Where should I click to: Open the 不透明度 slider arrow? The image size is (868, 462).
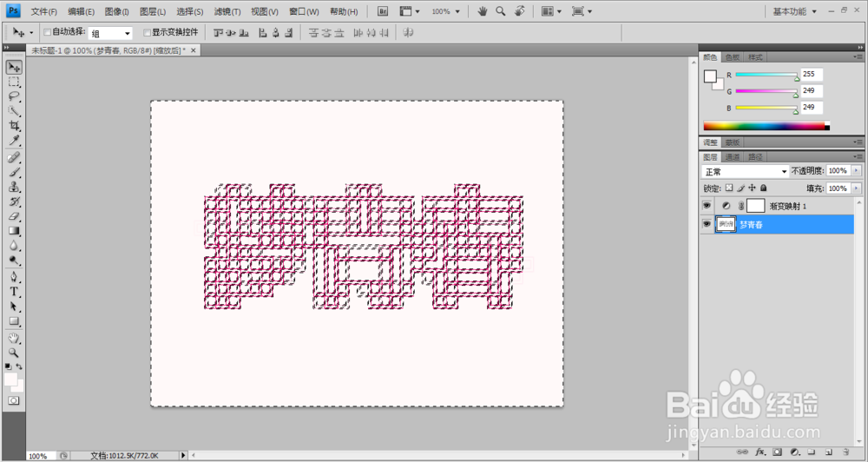(857, 170)
